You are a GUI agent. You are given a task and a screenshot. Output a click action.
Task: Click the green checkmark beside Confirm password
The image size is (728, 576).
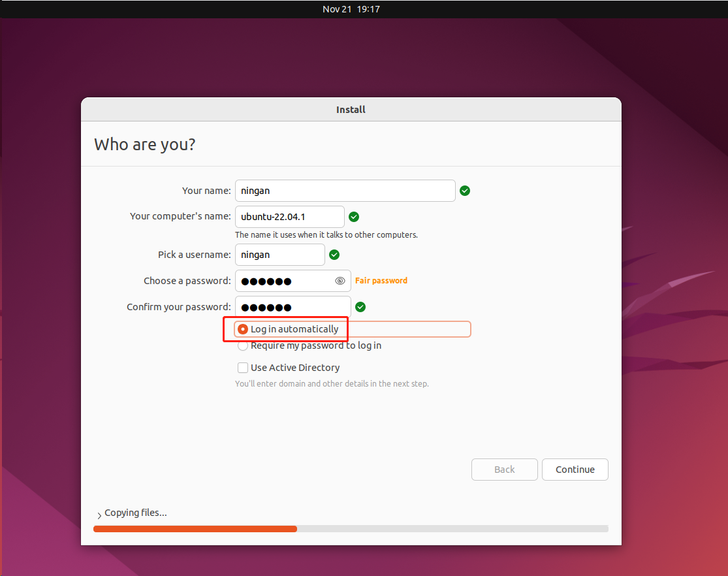point(360,307)
